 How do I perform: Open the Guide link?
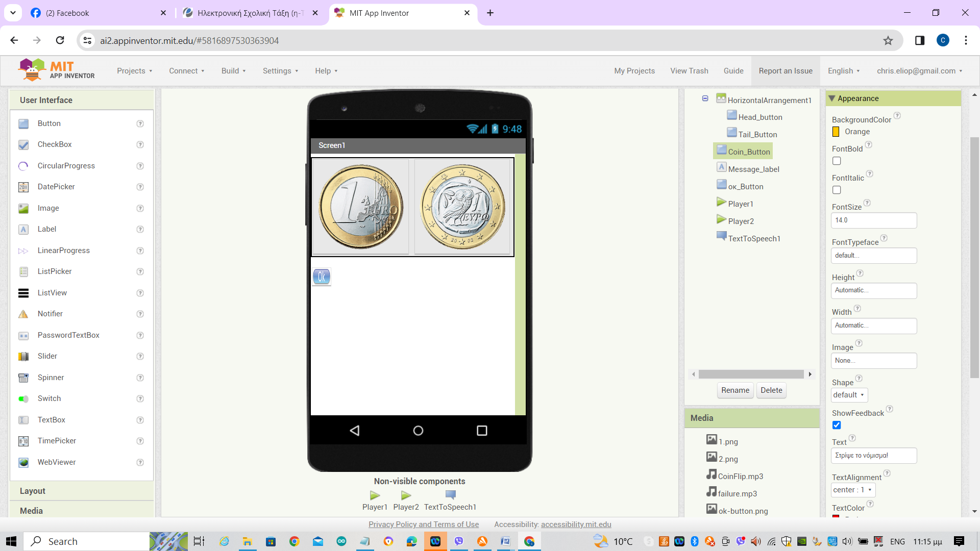click(733, 71)
